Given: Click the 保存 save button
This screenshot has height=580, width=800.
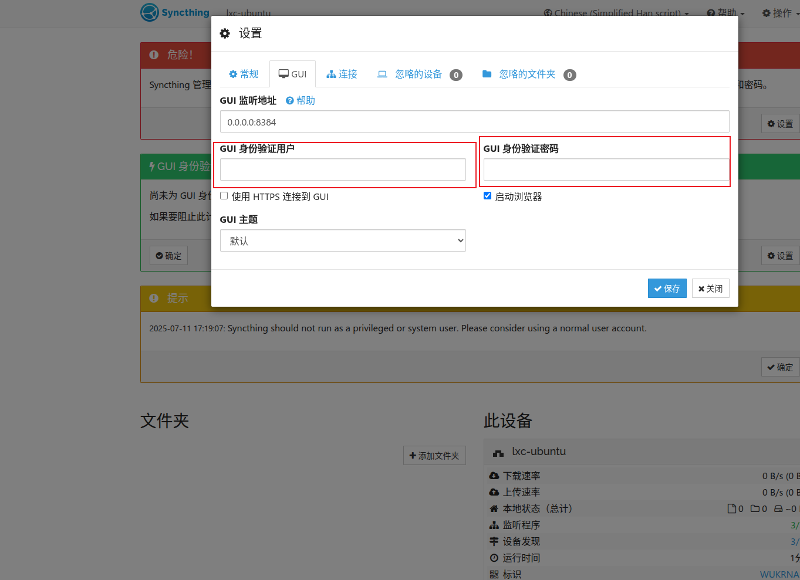Looking at the screenshot, I should pos(666,288).
